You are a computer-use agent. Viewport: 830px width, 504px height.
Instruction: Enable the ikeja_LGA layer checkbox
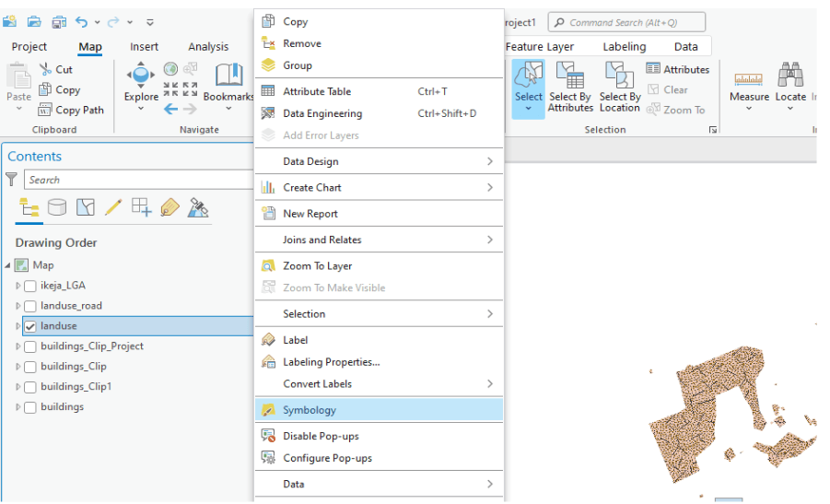30,286
